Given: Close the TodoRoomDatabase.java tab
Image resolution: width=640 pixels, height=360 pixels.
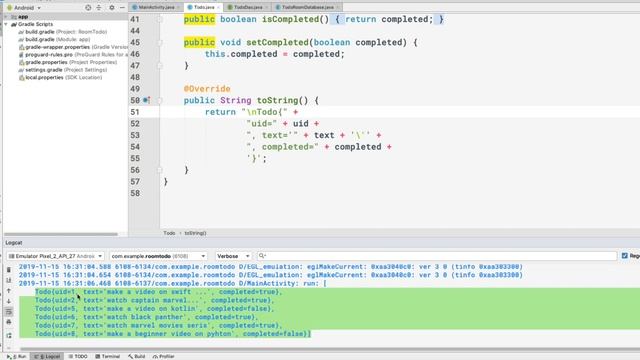Looking at the screenshot, I should [338, 7].
